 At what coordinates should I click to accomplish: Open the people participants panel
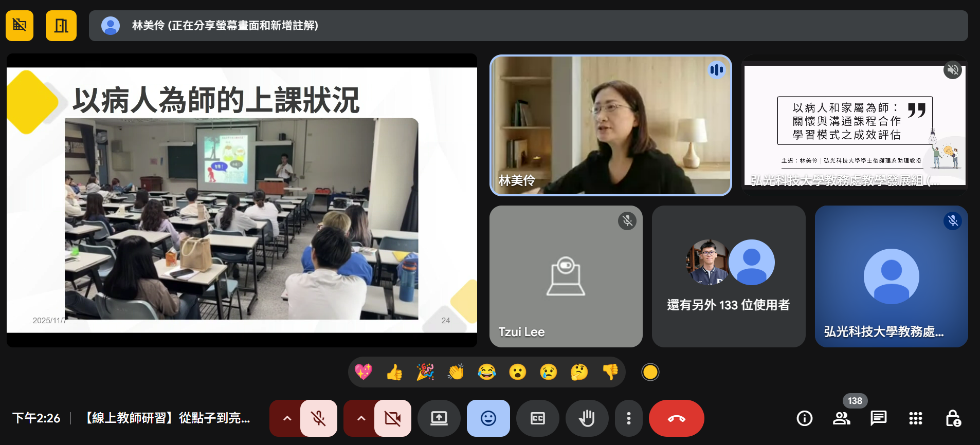(x=842, y=418)
